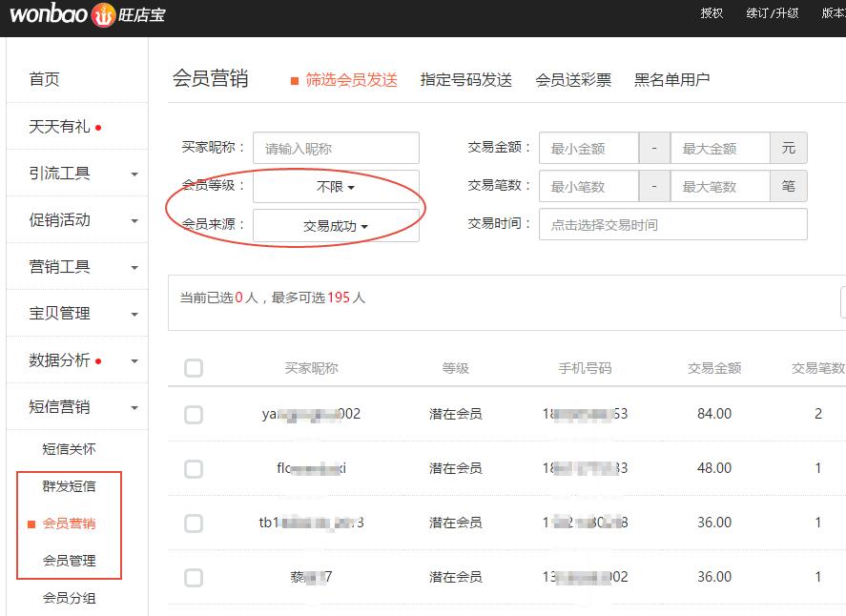Open the 会员来源 dropdown showing 交易成功
Viewport: 846px width, 616px height.
pos(336,224)
